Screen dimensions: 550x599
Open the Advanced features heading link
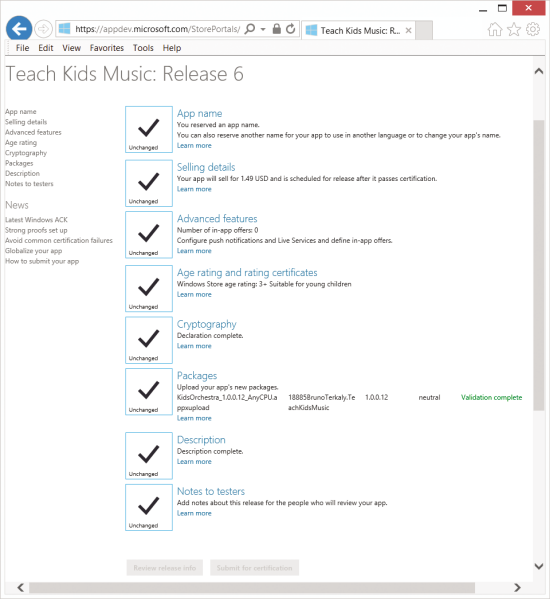[217, 219]
